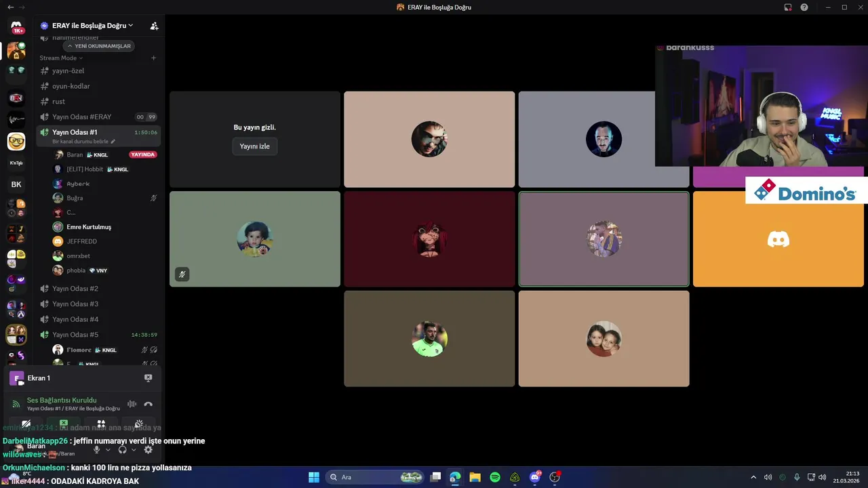
Task: Select the two children avatar participant tile
Action: coord(604,339)
